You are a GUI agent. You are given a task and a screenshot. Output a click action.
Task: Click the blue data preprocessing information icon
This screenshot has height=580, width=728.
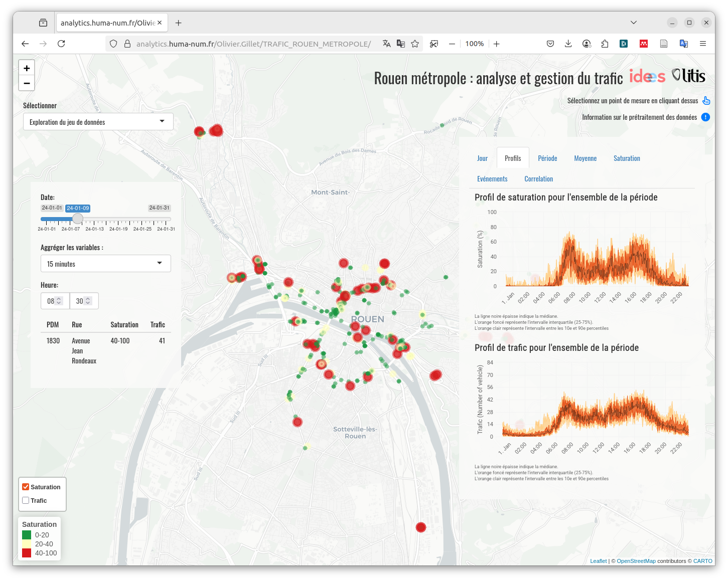pyautogui.click(x=705, y=117)
